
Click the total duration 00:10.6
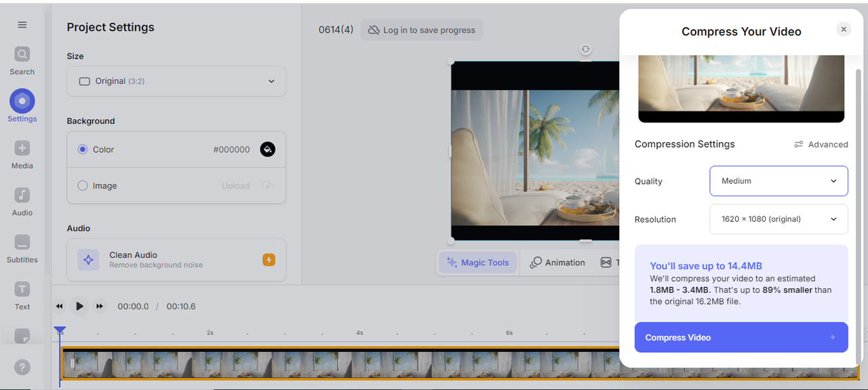181,307
